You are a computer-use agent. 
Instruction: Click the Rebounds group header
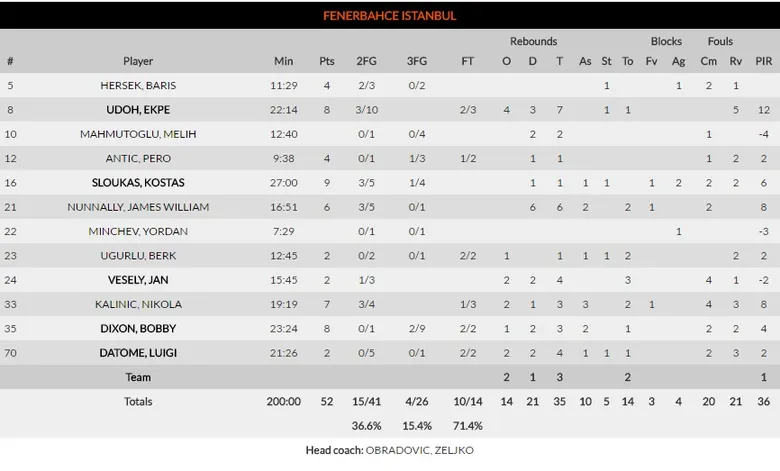(533, 42)
